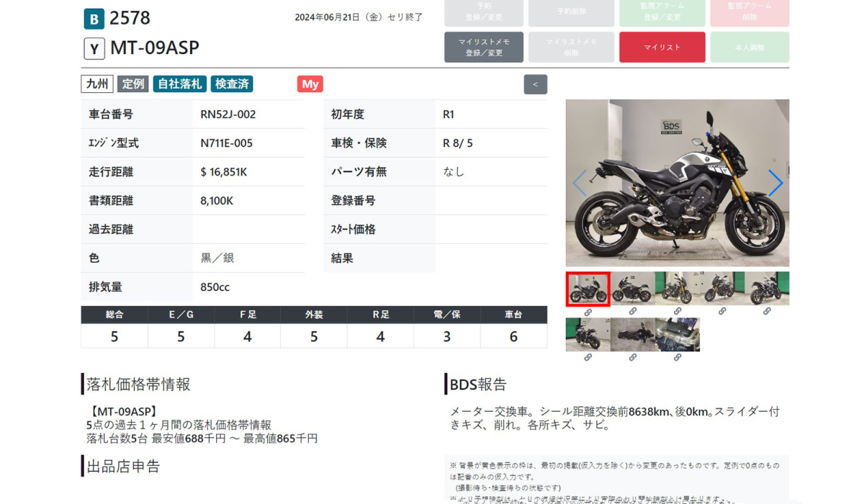864x504 pixels.
Task: Click the 自社落札 tag
Action: tap(180, 84)
